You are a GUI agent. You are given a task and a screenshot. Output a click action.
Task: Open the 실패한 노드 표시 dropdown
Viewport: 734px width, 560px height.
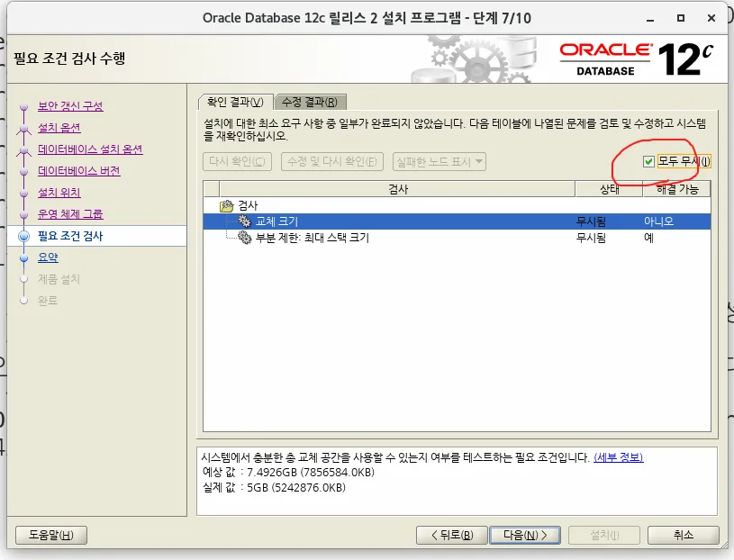pyautogui.click(x=439, y=162)
